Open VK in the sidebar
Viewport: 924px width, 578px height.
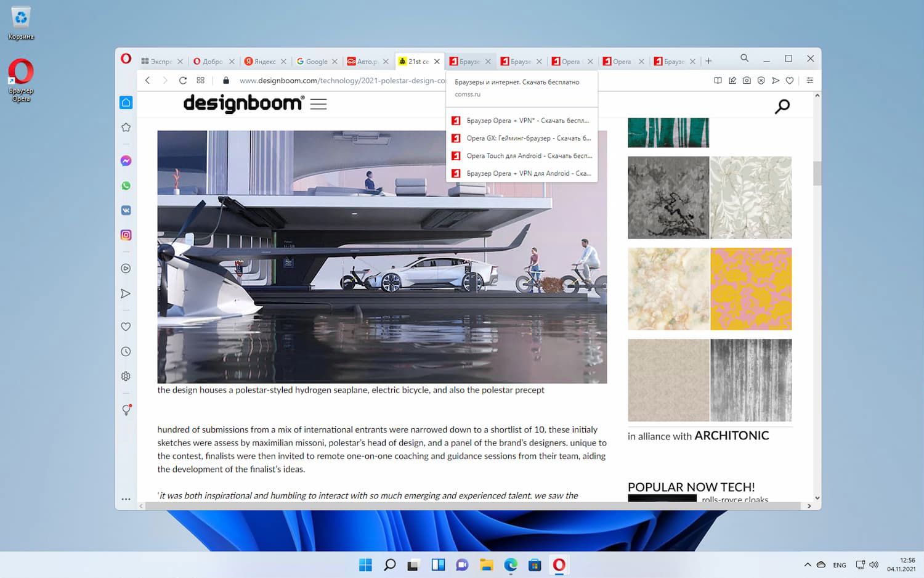(126, 210)
